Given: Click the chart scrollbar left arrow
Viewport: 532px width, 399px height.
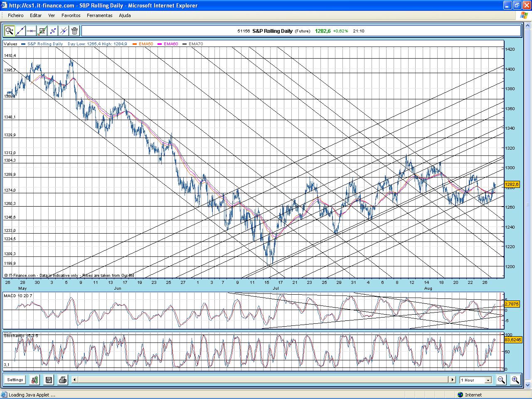Looking at the screenshot, I should click(x=74, y=379).
